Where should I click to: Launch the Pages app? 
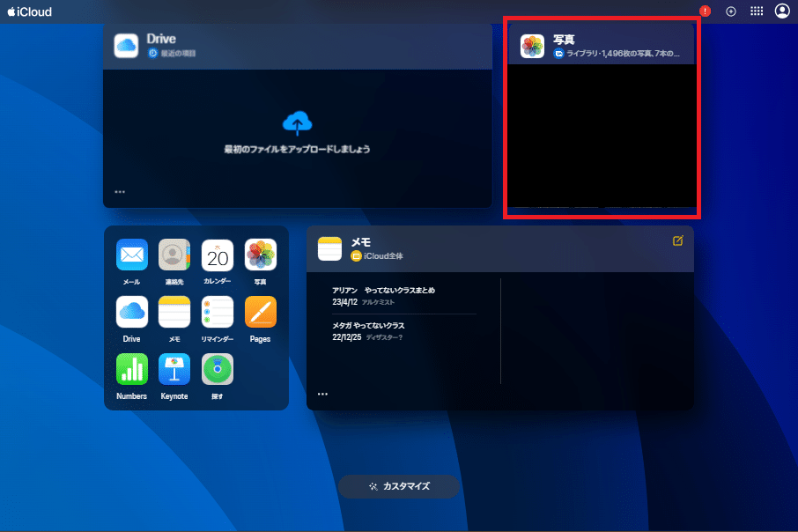pyautogui.click(x=260, y=312)
